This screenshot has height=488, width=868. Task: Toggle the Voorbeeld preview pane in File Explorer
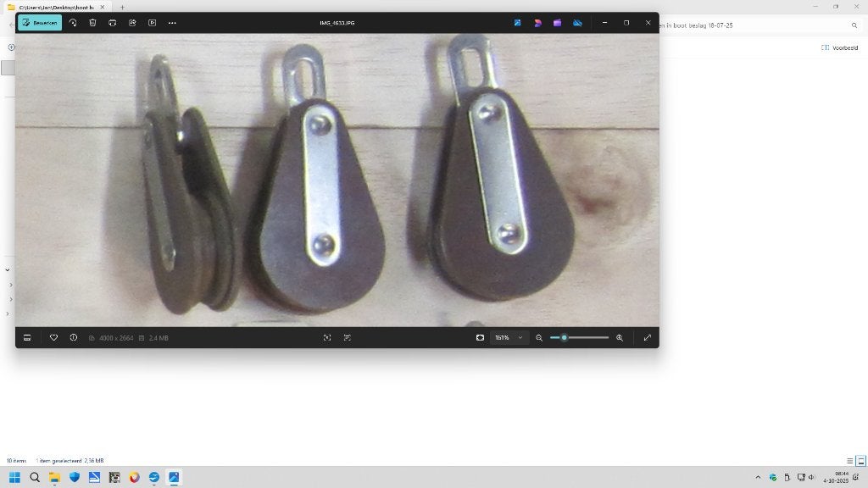pyautogui.click(x=840, y=47)
